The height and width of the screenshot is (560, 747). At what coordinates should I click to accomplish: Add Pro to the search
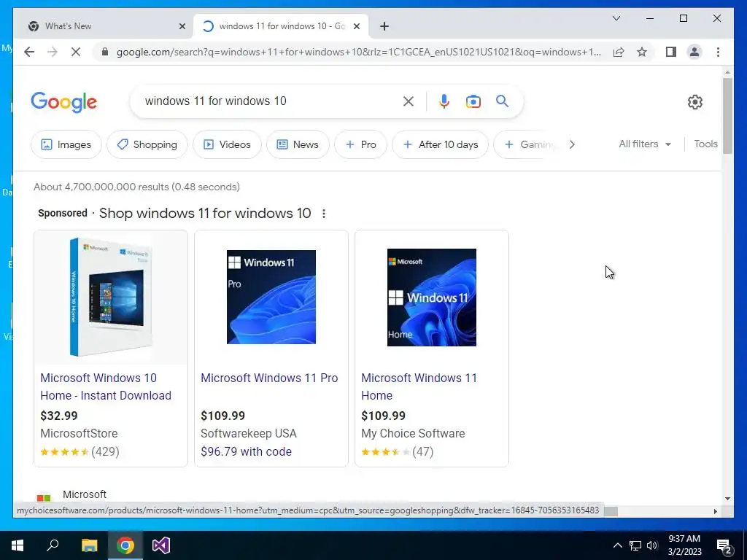pyautogui.click(x=360, y=144)
